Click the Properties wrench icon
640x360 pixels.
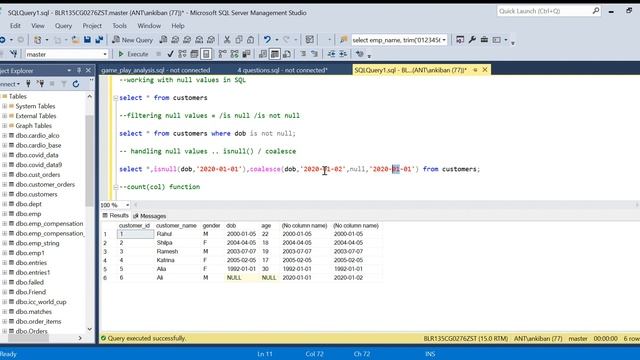point(472,40)
